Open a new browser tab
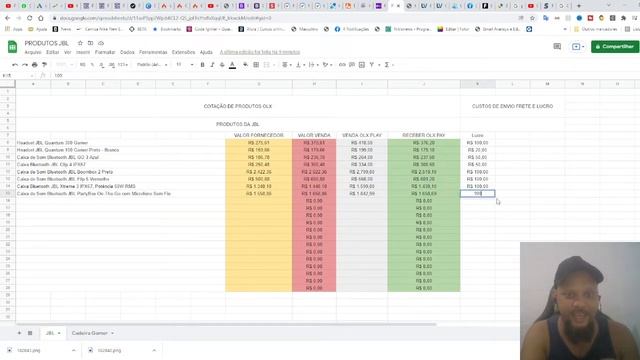The image size is (640, 360). [579, 6]
